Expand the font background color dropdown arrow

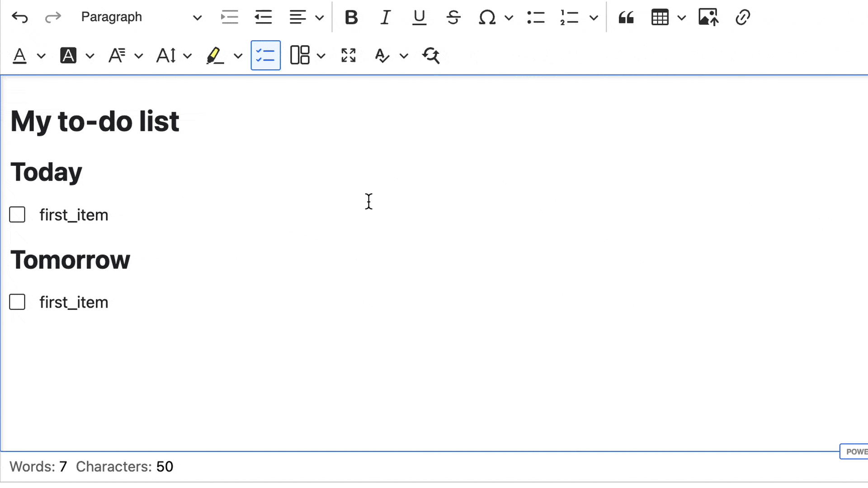coord(90,56)
